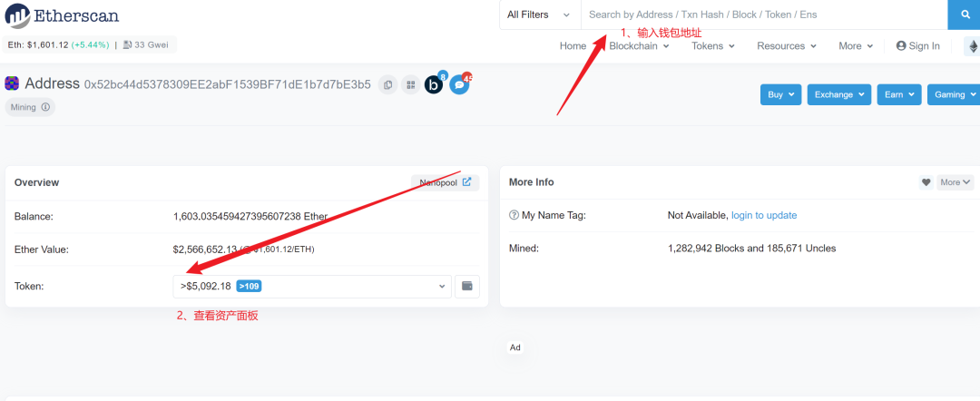This screenshot has height=401, width=980.
Task: Expand the Blockchain menu
Action: pos(639,45)
